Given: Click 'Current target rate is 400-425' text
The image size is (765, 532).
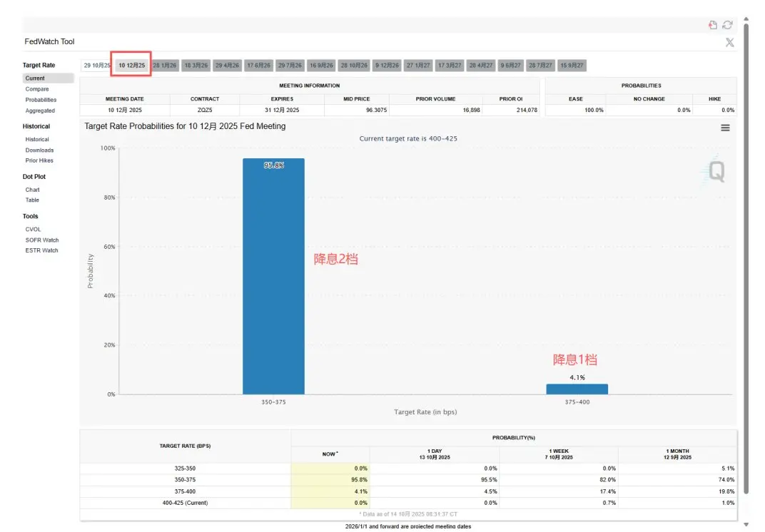Looking at the screenshot, I should pos(408,138).
